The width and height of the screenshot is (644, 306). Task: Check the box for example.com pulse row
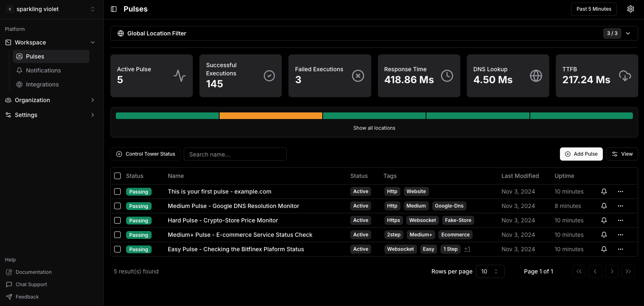pyautogui.click(x=117, y=192)
